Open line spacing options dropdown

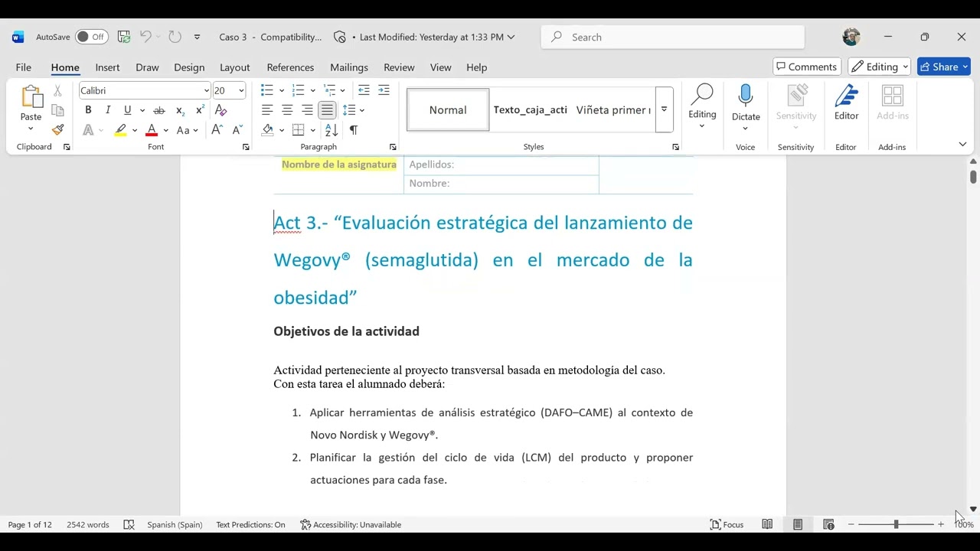pyautogui.click(x=362, y=110)
